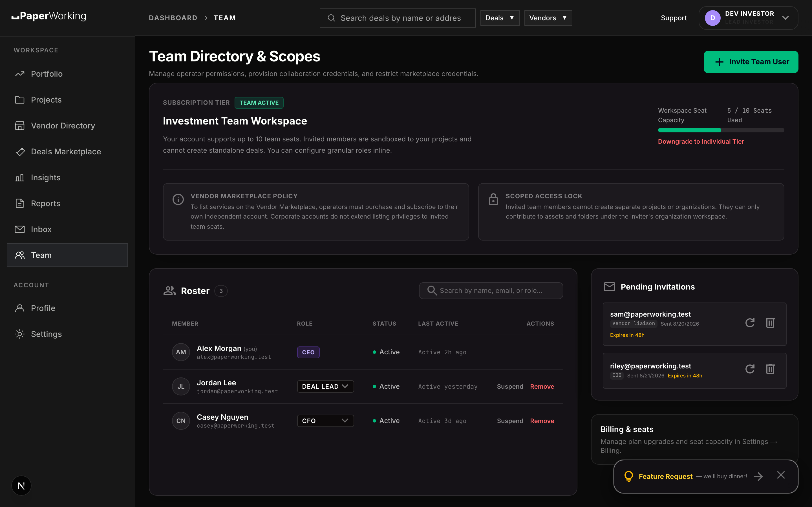Click the D user avatar
Image resolution: width=812 pixels, height=507 pixels.
(712, 18)
